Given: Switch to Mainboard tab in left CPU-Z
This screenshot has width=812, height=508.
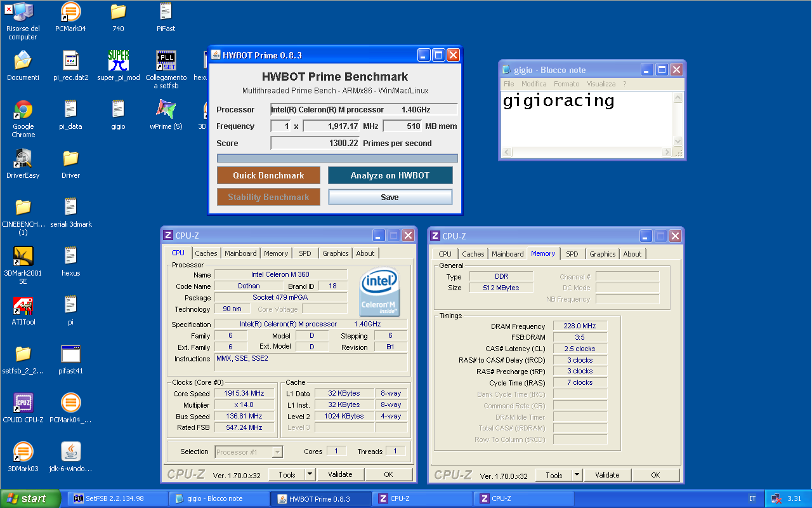Looking at the screenshot, I should tap(240, 253).
